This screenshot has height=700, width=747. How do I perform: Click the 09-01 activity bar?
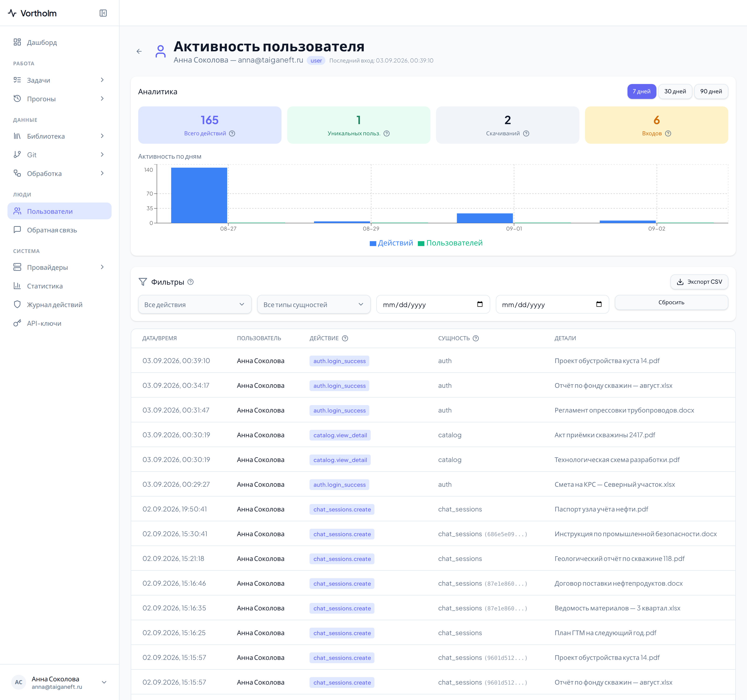(x=485, y=218)
